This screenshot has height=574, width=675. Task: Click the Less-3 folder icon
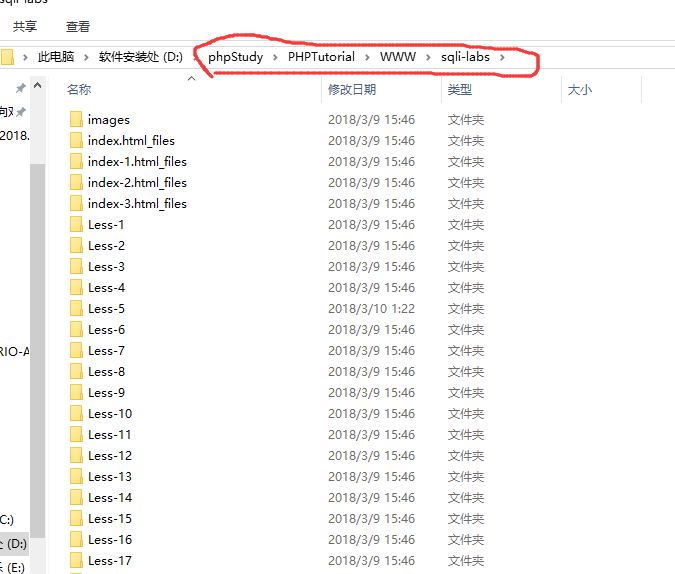(x=76, y=267)
